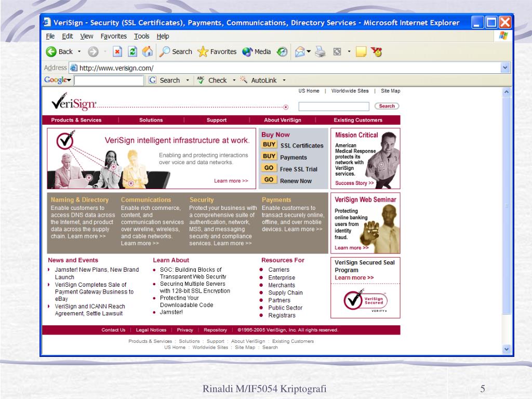Image resolution: width=532 pixels, height=399 pixels.
Task: Open the Favorites star button
Action: click(217, 51)
